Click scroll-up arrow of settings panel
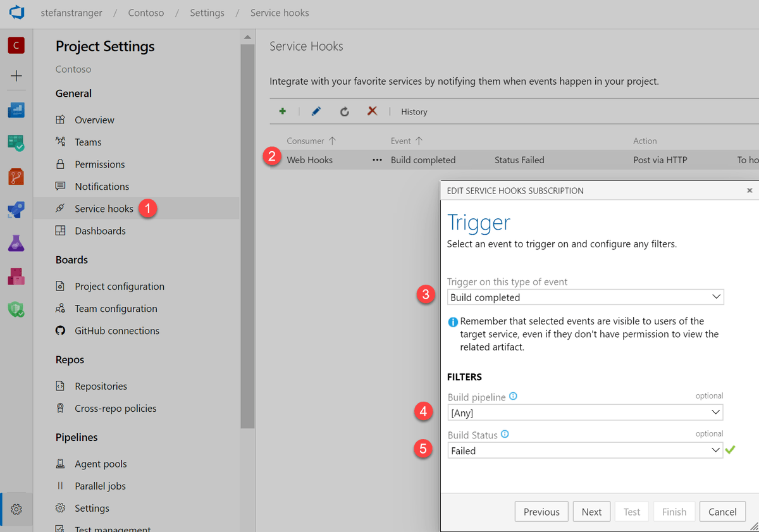Screen dimensions: 759x532 (x=247, y=37)
